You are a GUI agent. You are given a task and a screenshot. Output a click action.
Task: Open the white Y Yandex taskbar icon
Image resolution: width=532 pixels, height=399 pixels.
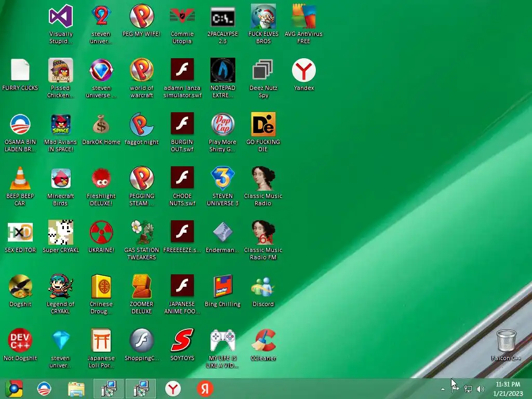pos(173,389)
